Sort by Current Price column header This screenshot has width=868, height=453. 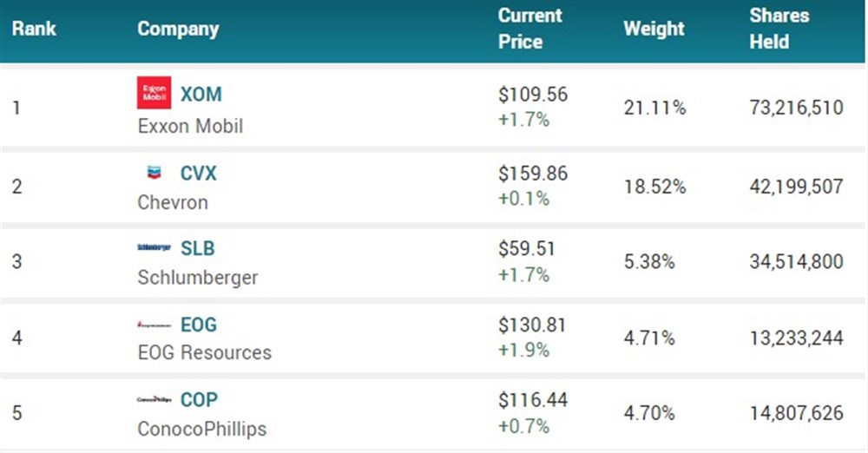point(530,29)
